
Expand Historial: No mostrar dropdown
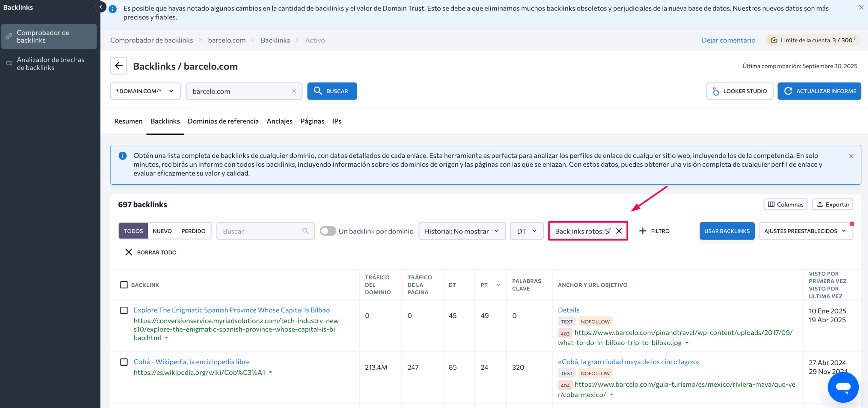coord(461,231)
